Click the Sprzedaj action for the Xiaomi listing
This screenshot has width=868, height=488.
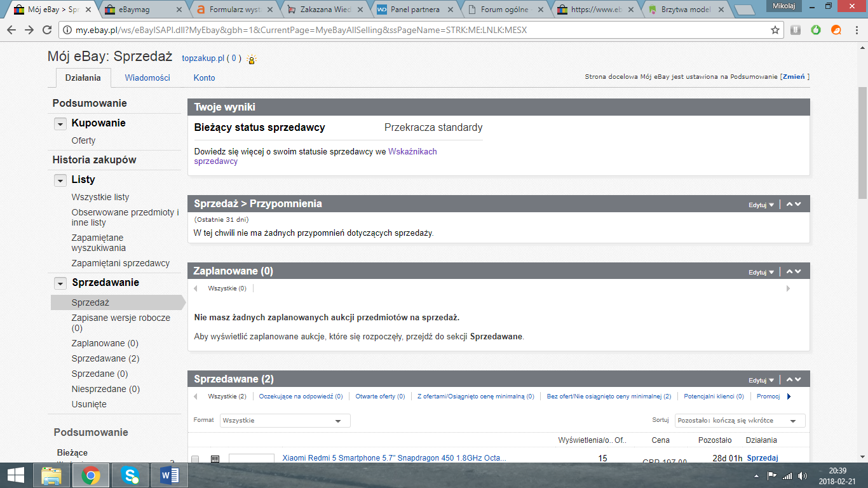tap(763, 457)
